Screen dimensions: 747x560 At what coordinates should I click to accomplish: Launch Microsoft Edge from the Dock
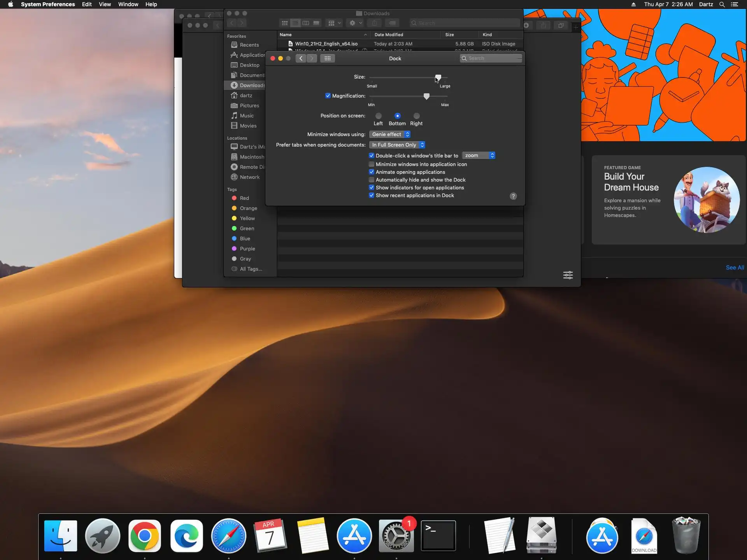click(186, 536)
